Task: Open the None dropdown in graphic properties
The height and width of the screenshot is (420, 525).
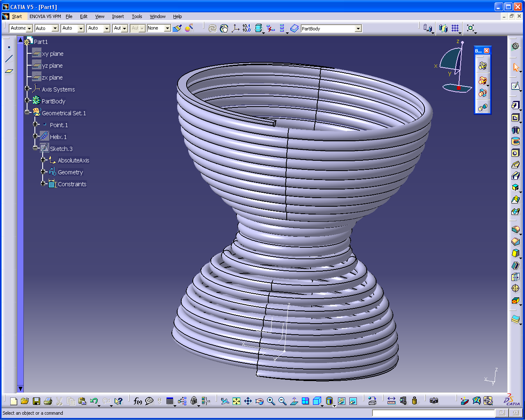Action: 167,28
